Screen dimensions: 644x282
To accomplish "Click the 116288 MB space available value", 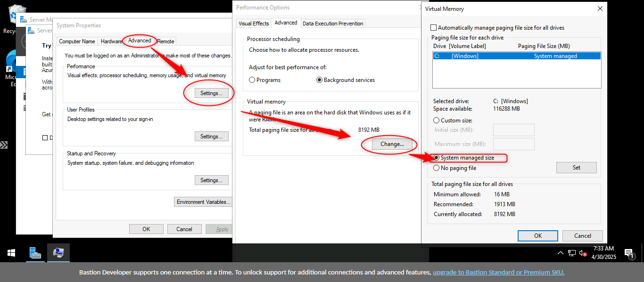I will click(x=506, y=109).
